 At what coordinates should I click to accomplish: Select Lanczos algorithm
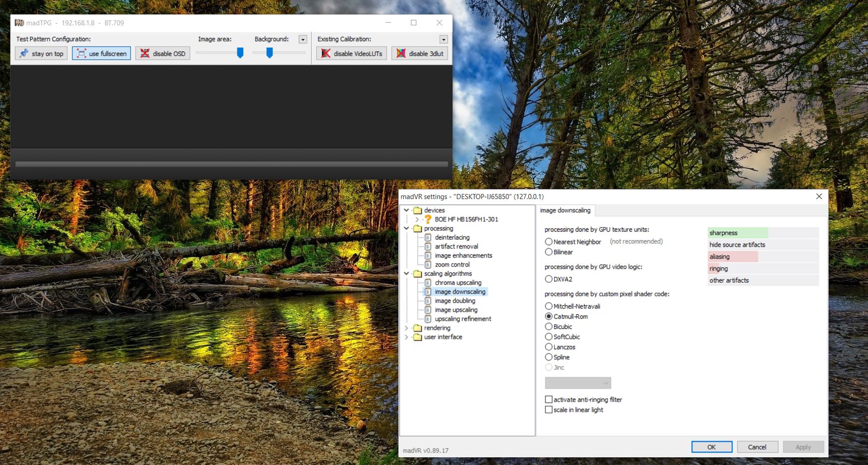(549, 347)
